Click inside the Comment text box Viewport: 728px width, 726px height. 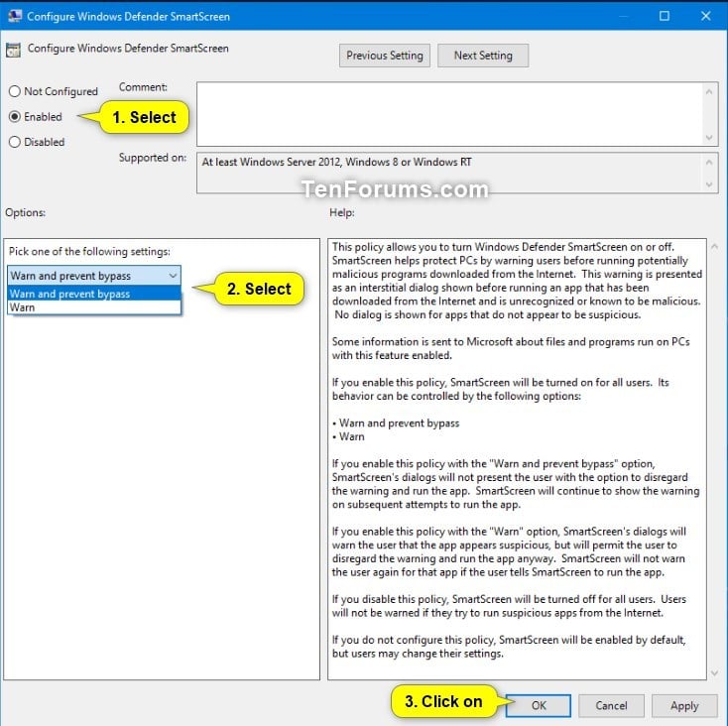tap(449, 114)
